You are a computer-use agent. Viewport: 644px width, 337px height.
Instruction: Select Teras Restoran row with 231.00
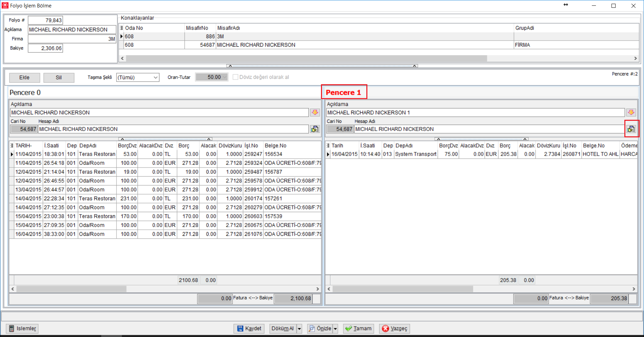[x=166, y=199]
